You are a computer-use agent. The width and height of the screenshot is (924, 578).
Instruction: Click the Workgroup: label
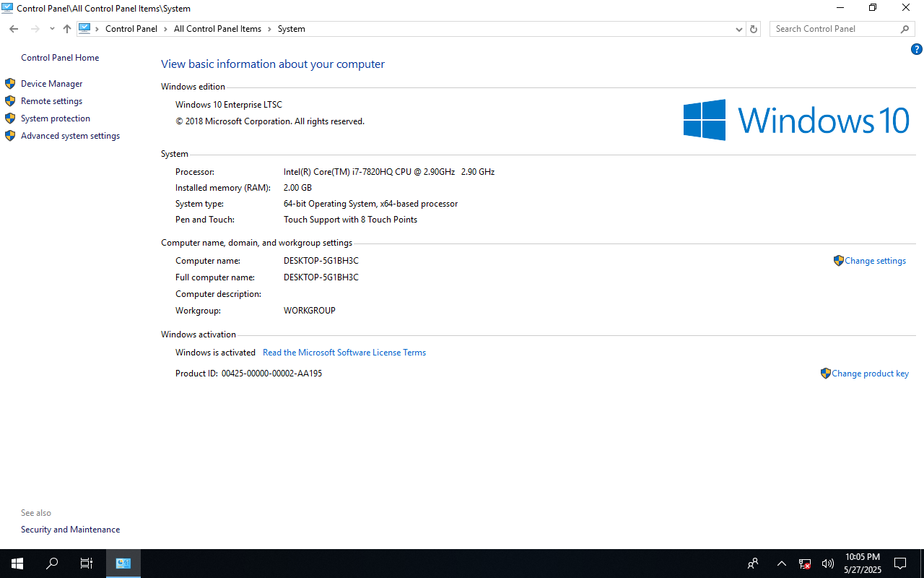(198, 311)
